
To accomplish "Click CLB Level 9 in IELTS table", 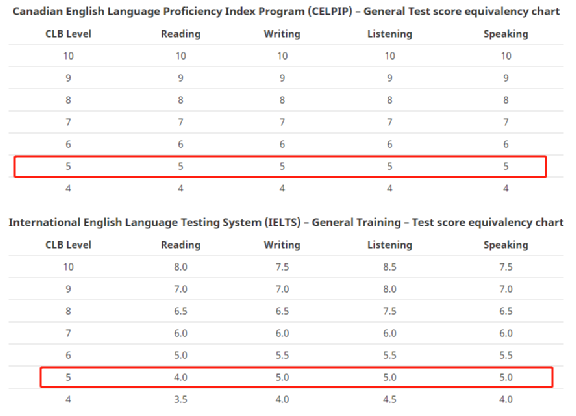I will pyautogui.click(x=68, y=289).
